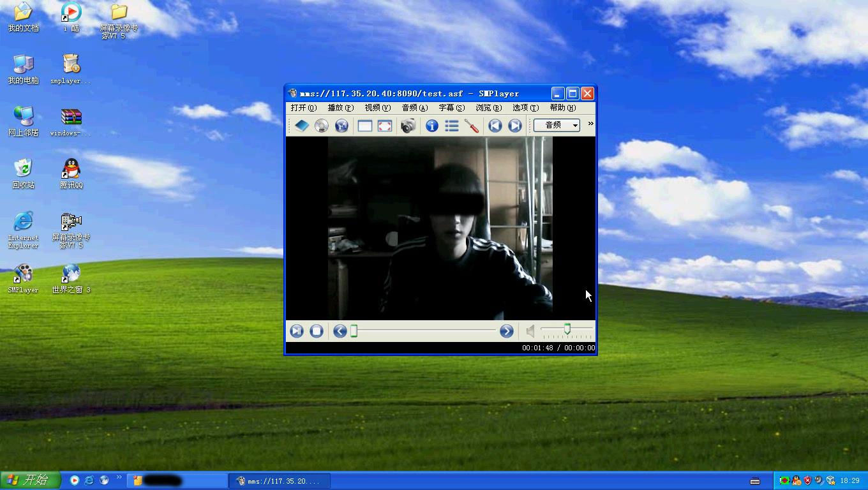This screenshot has height=490, width=868.
Task: Click the video seek slider track
Action: pos(423,330)
